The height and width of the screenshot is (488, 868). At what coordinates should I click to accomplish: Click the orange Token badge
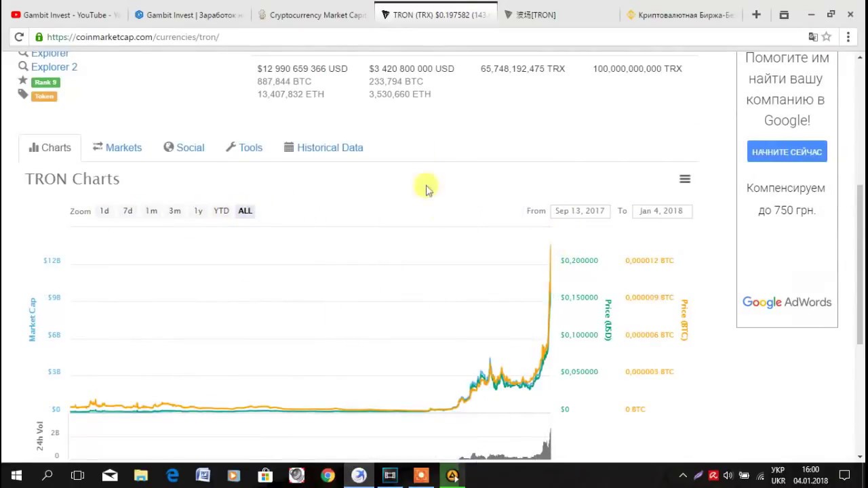[44, 96]
